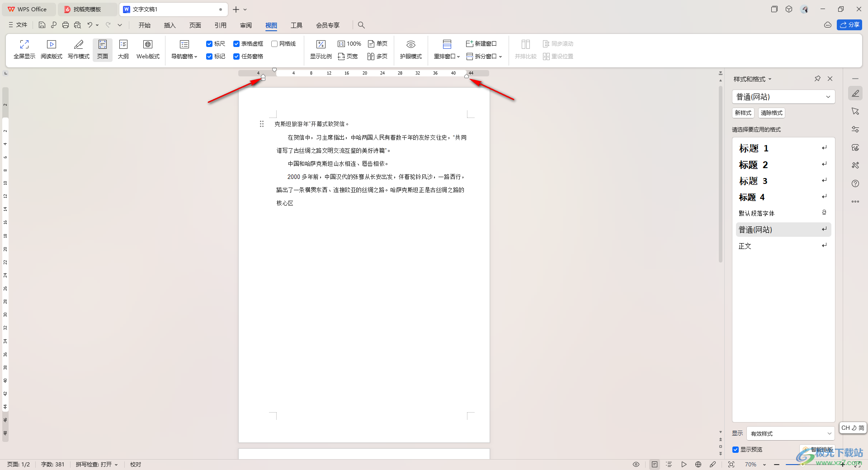The width and height of the screenshot is (868, 470).
Task: Click the undo arrow icon
Action: coord(90,25)
